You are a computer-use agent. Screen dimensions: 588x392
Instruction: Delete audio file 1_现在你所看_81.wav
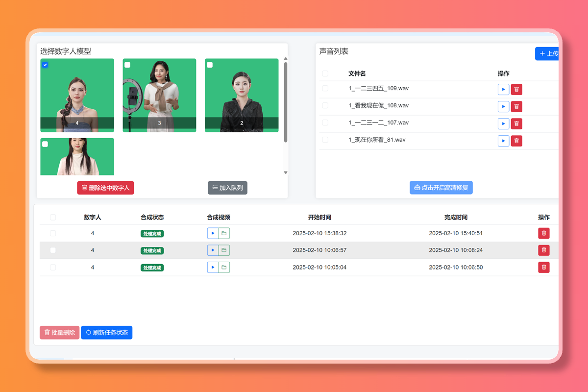(x=516, y=141)
